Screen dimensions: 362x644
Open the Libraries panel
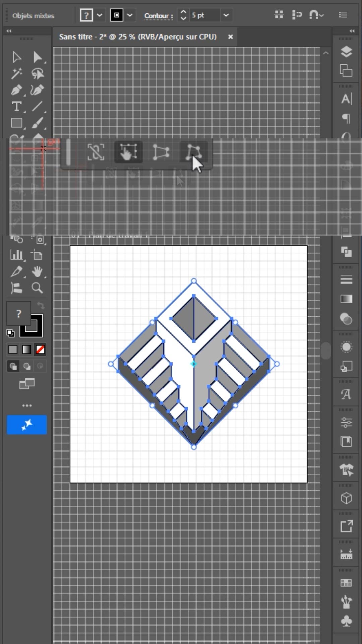[346, 441]
